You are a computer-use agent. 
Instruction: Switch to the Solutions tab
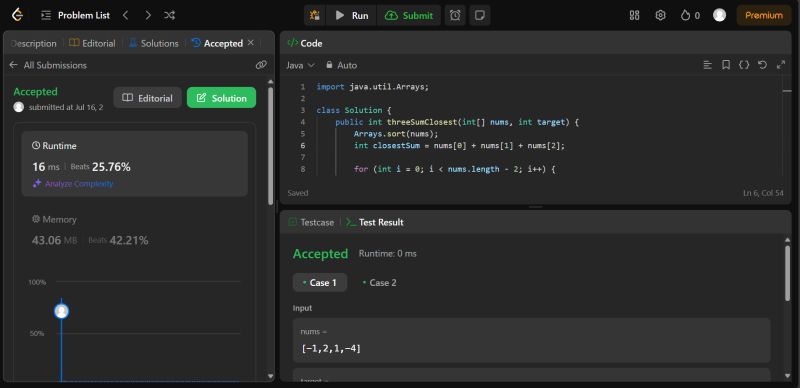tap(154, 43)
